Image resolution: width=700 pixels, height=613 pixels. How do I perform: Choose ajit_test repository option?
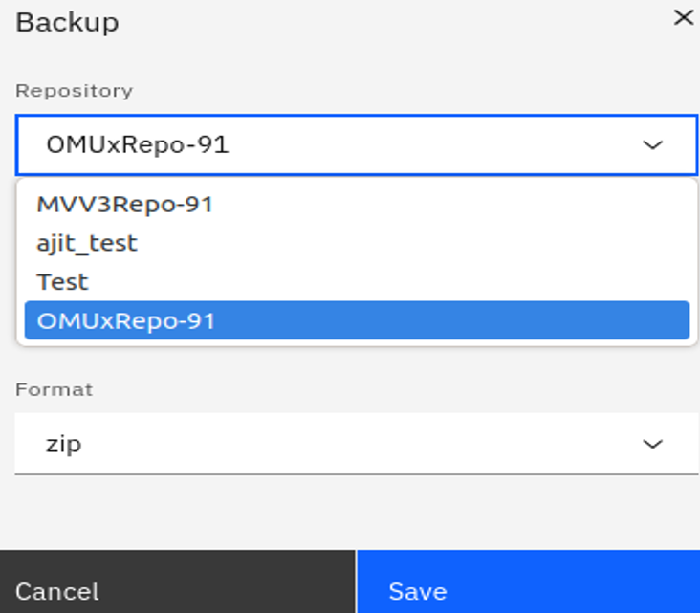pos(87,243)
